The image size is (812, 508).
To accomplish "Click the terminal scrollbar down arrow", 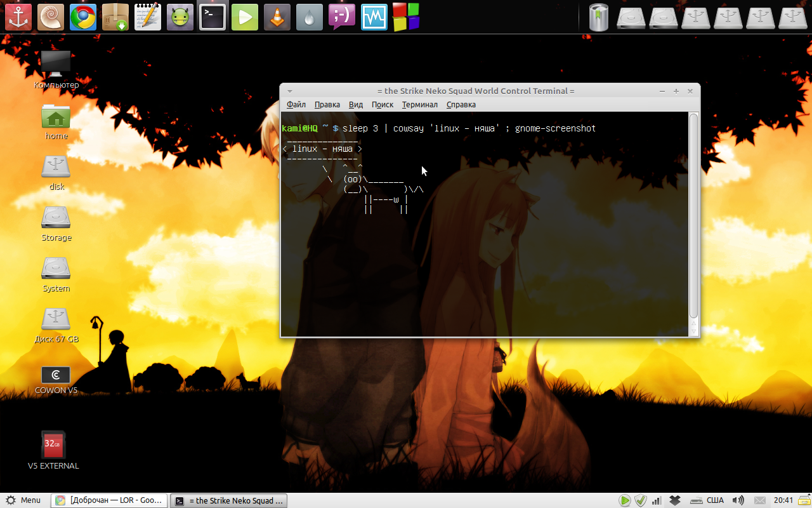I will pos(693,331).
